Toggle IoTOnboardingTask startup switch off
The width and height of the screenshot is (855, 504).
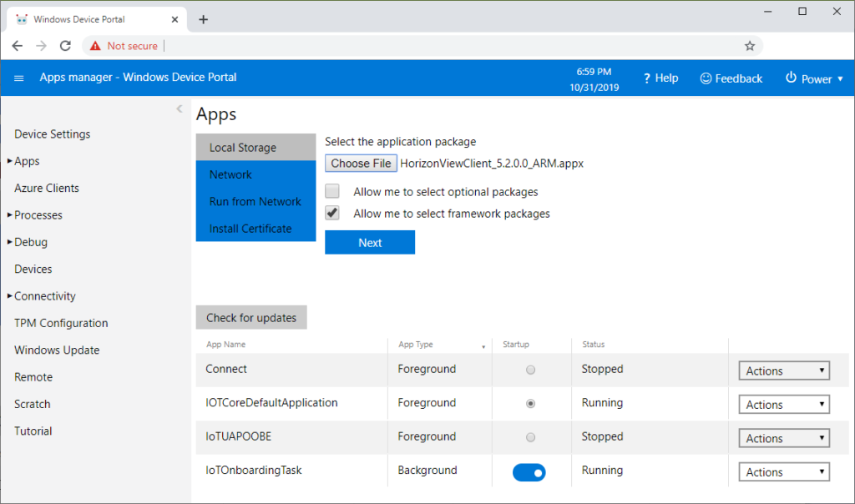pyautogui.click(x=529, y=472)
